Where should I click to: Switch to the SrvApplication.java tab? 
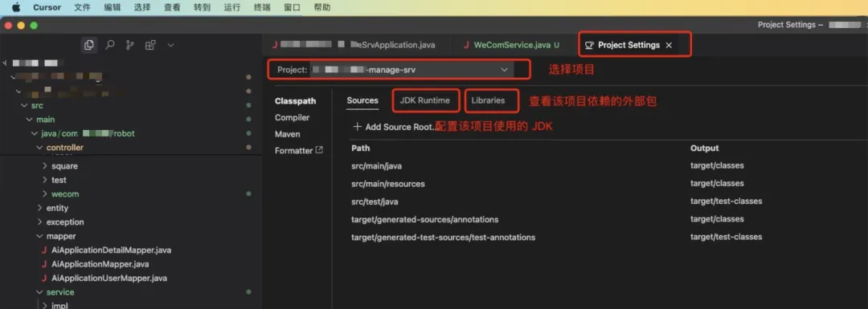pyautogui.click(x=354, y=45)
